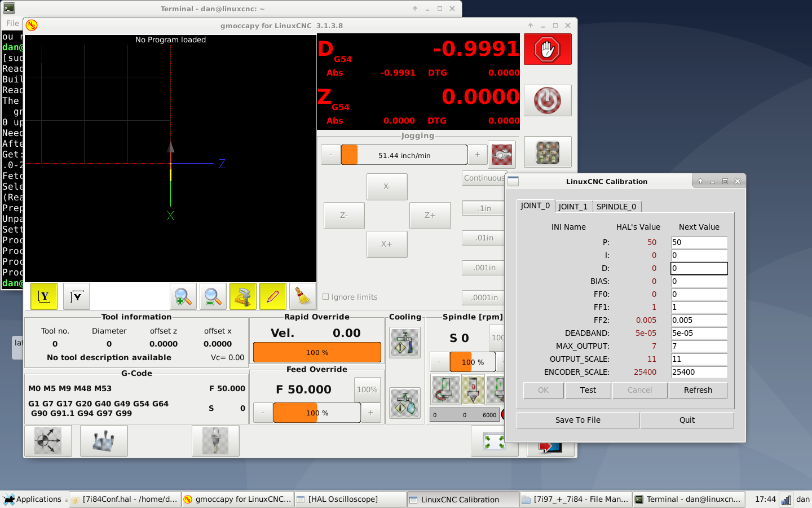Click the Quit button in Calibration
This screenshot has height=508, width=812.
[x=687, y=420]
